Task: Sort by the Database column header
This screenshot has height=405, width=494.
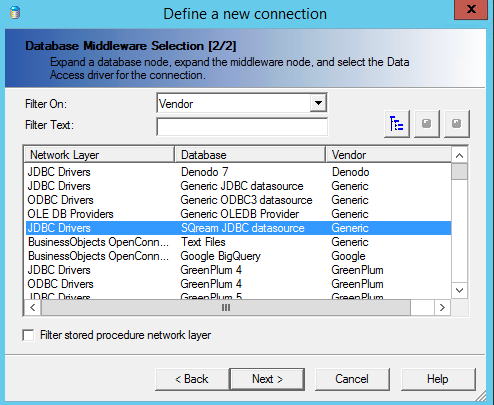Action: coord(250,155)
